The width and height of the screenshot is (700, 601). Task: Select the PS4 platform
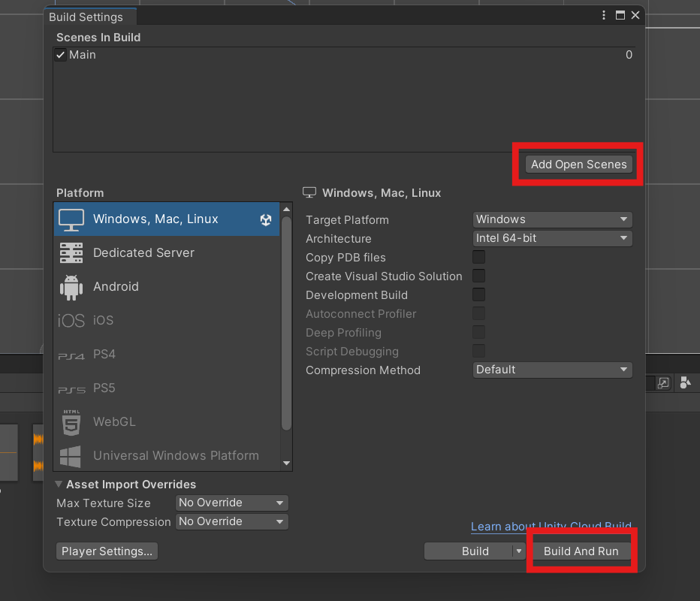click(x=167, y=354)
